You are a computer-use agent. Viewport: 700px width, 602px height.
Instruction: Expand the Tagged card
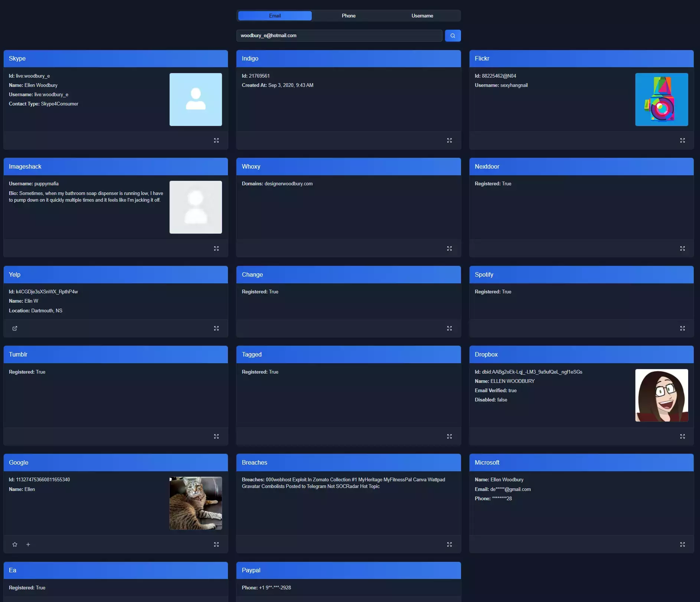click(449, 436)
